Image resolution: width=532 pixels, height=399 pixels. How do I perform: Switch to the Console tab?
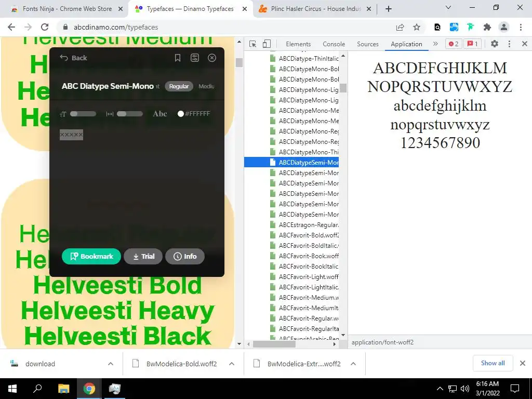334,44
